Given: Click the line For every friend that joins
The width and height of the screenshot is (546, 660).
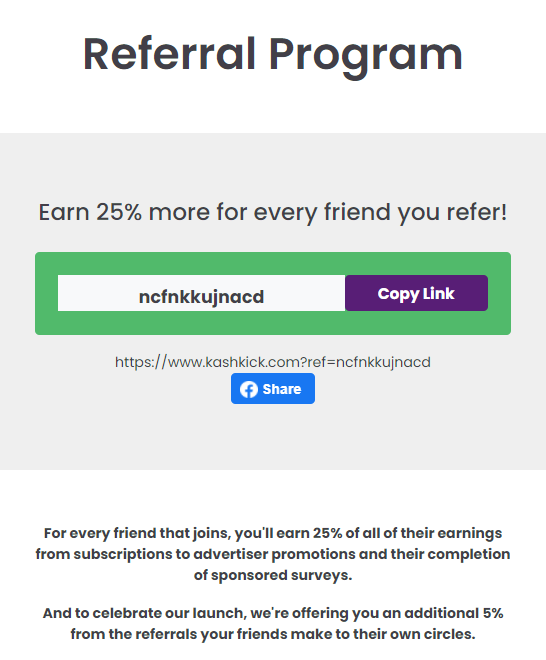Looking at the screenshot, I should (x=273, y=533).
